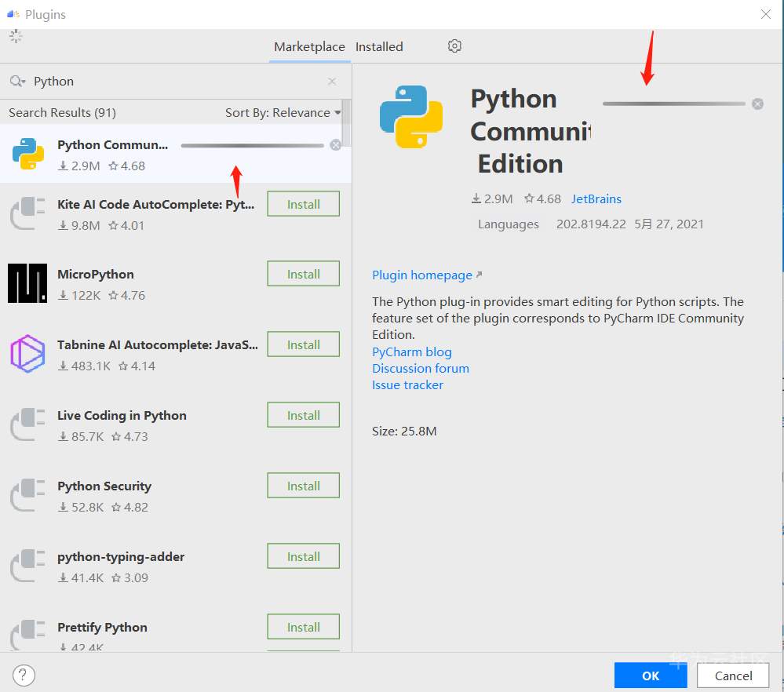Open the Discussion forum link
This screenshot has width=784, height=692.
[421, 369]
